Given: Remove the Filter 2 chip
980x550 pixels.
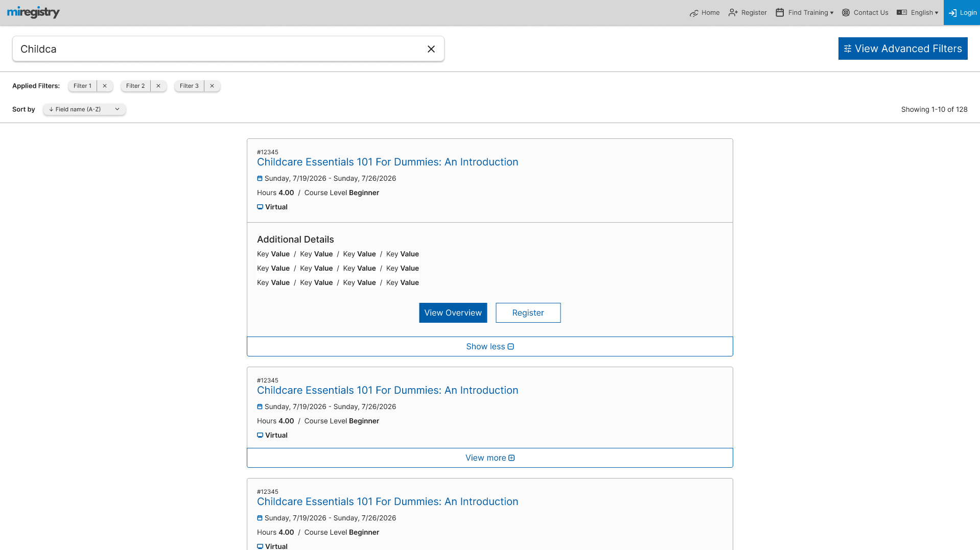Looking at the screenshot, I should [x=158, y=86].
